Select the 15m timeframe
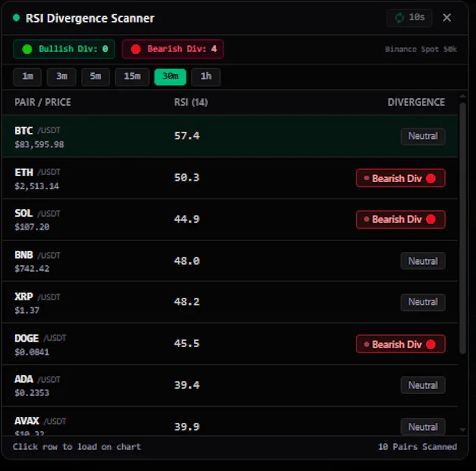This screenshot has height=471, width=476. click(x=132, y=77)
